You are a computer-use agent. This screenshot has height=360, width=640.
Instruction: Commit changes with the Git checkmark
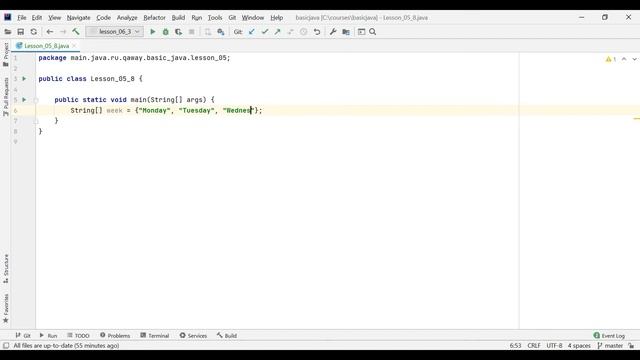pos(264,32)
